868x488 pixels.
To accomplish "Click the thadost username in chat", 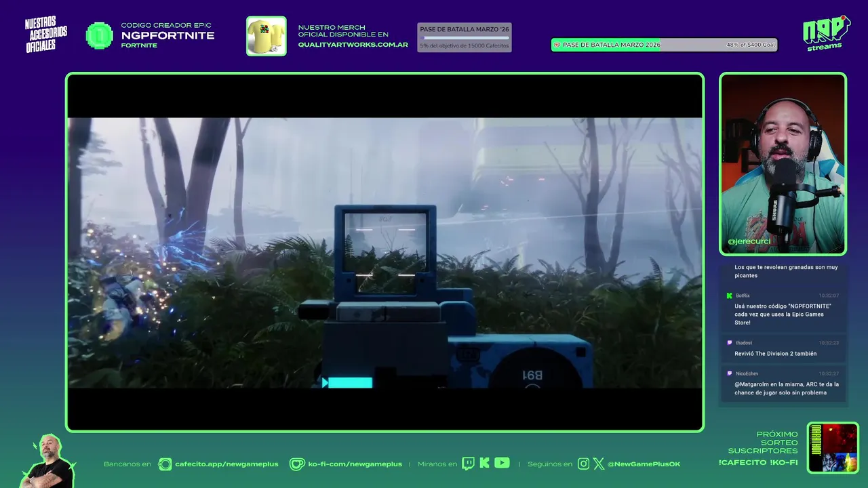I will pyautogui.click(x=744, y=343).
